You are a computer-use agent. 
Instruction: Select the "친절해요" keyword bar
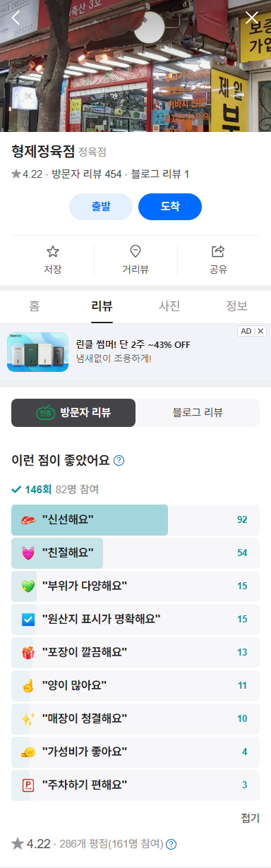(135, 553)
